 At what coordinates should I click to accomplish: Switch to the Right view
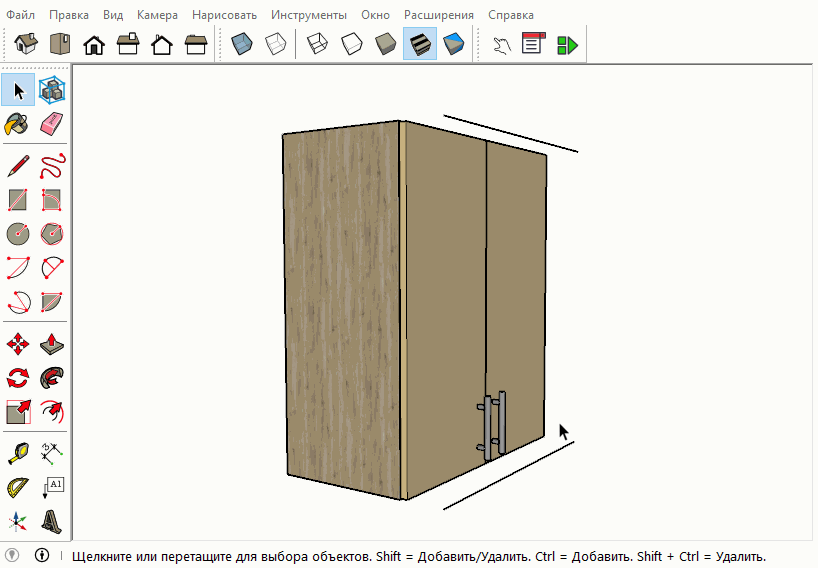pyautogui.click(x=128, y=44)
